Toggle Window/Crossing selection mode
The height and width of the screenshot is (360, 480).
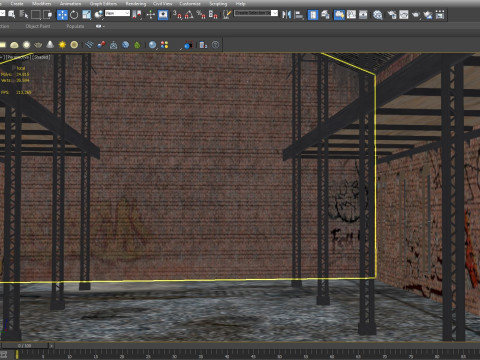[48, 15]
